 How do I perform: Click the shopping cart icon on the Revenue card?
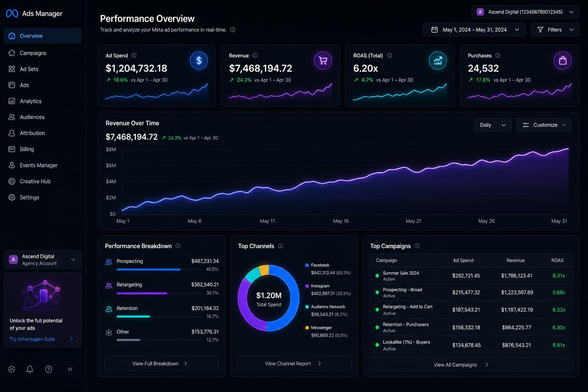tap(323, 60)
